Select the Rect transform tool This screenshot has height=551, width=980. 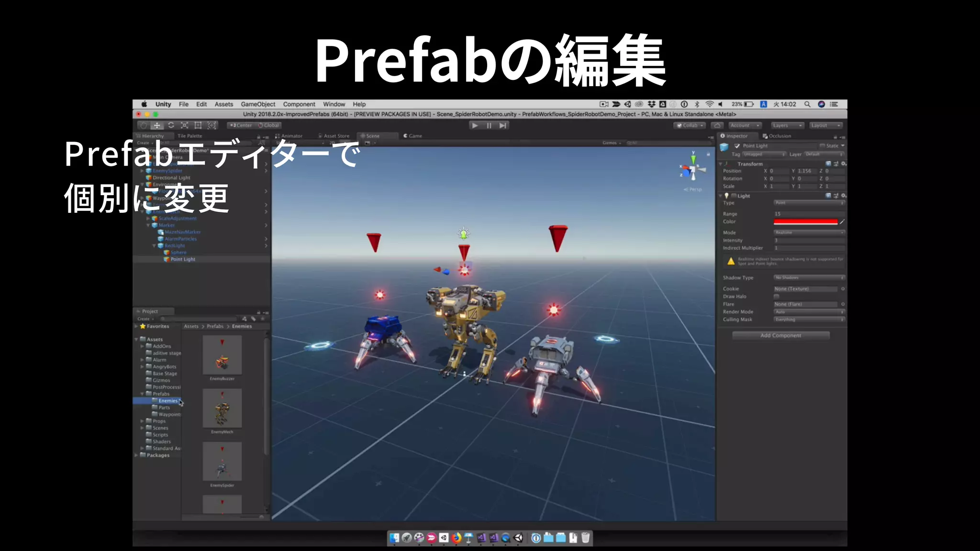click(198, 125)
